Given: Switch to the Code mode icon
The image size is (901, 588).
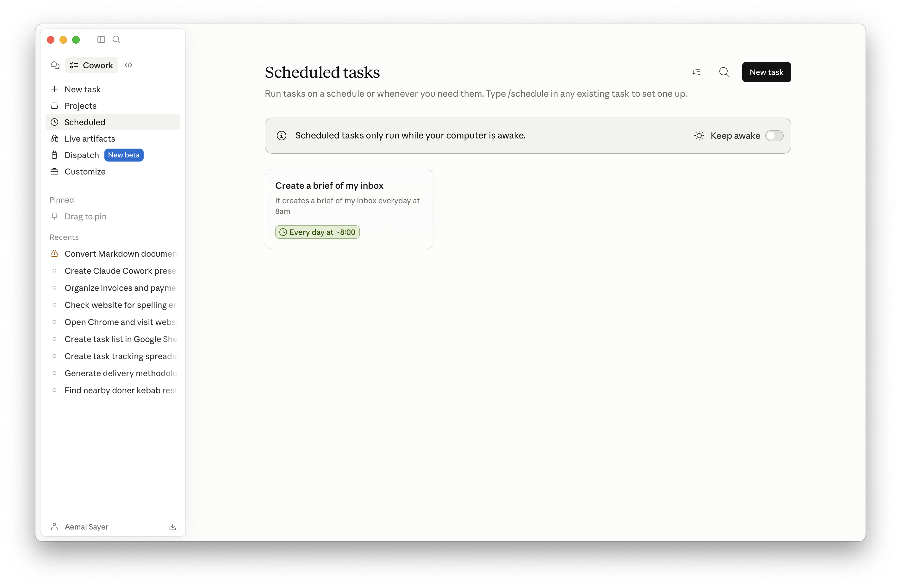Looking at the screenshot, I should 129,65.
